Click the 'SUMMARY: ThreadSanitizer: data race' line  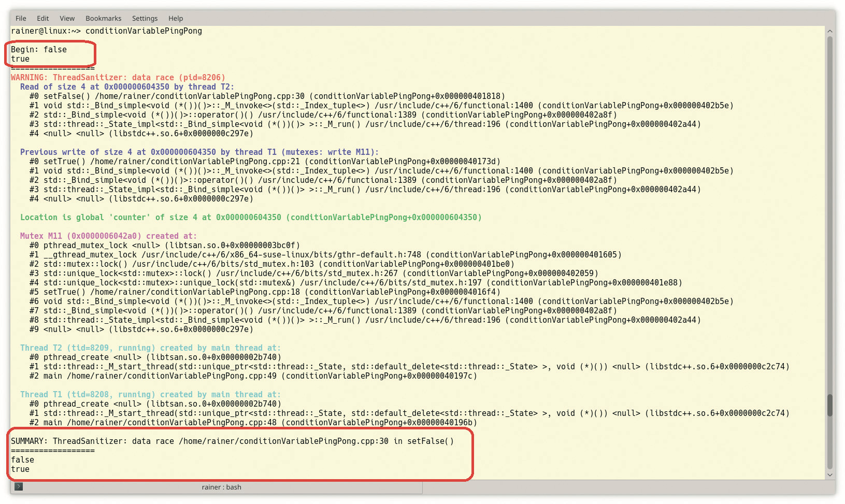point(233,441)
